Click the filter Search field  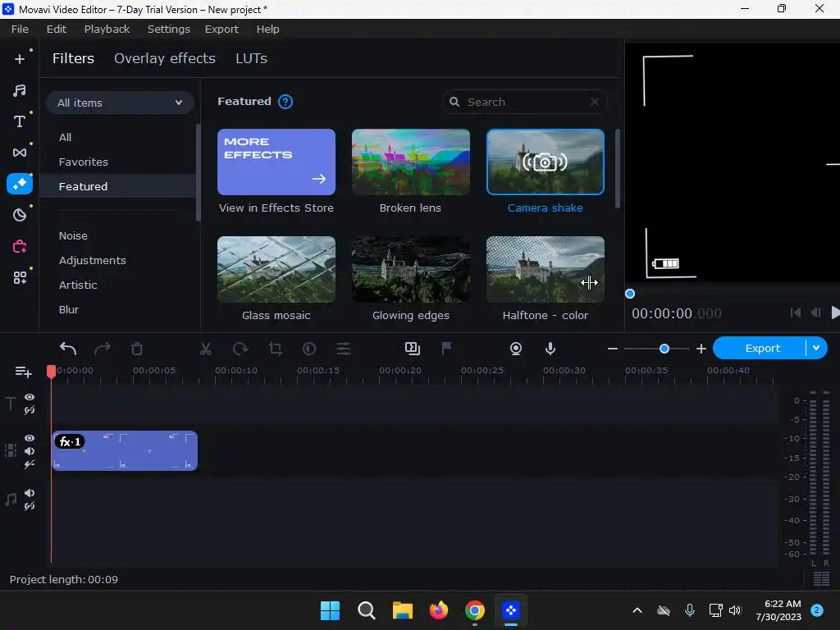point(524,102)
